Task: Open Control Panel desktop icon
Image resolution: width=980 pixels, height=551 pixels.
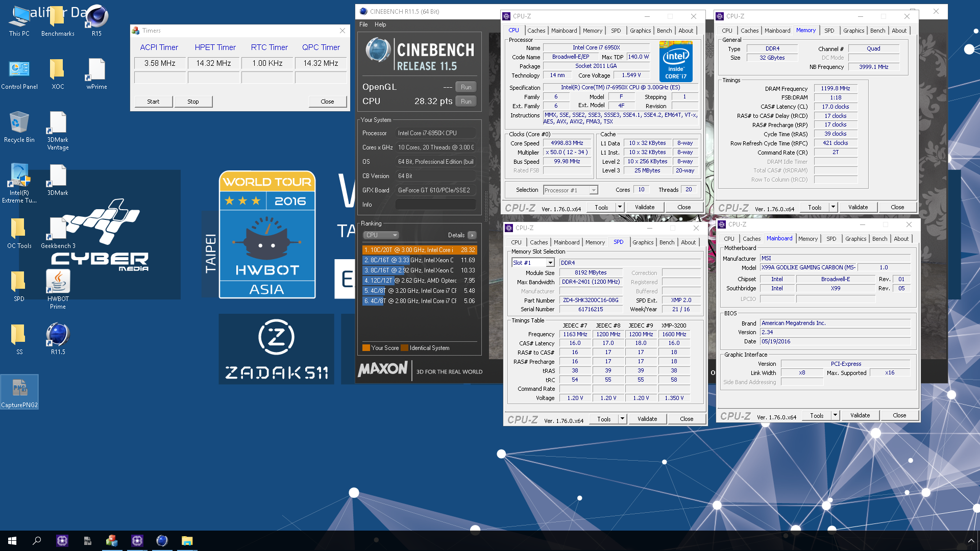Action: pos(19,74)
